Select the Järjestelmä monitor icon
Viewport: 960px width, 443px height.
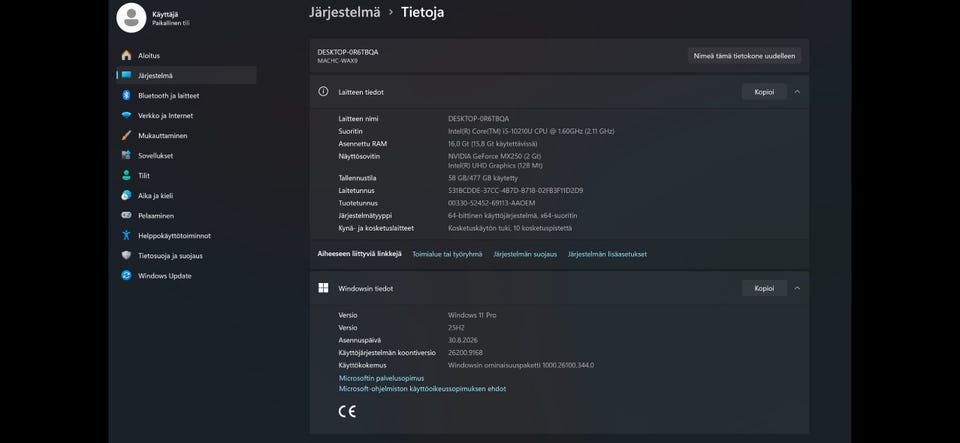(126, 75)
